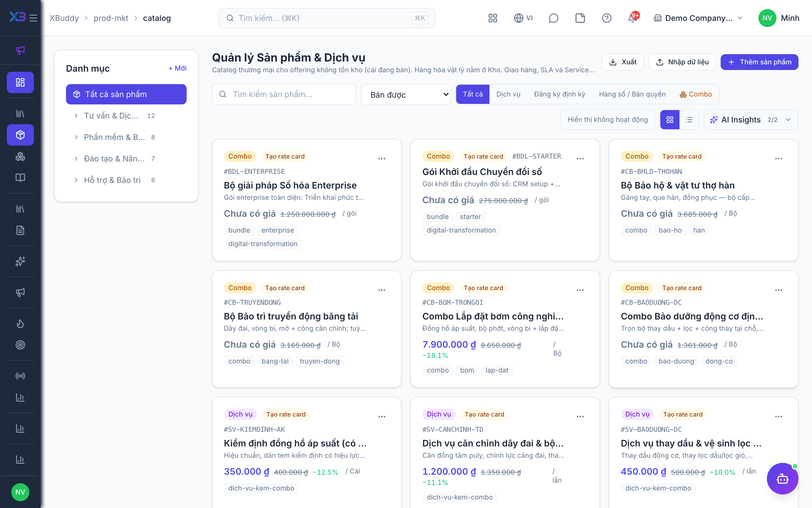
Task: Open the chat bubble icon in header
Action: click(553, 18)
